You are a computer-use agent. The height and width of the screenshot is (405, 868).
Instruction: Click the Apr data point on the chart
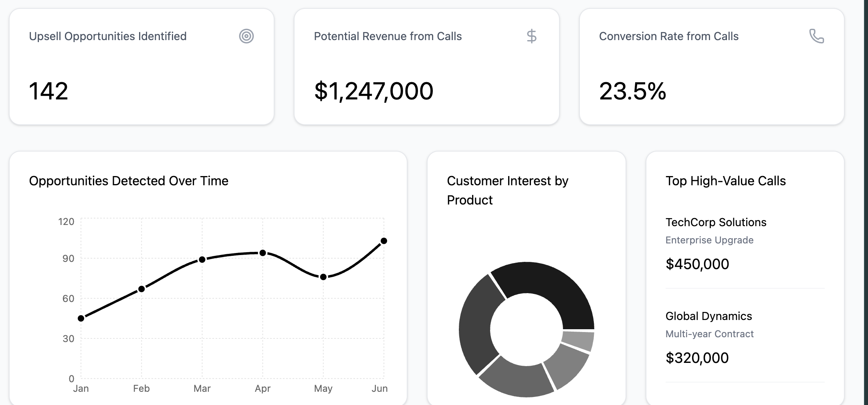[x=262, y=253]
